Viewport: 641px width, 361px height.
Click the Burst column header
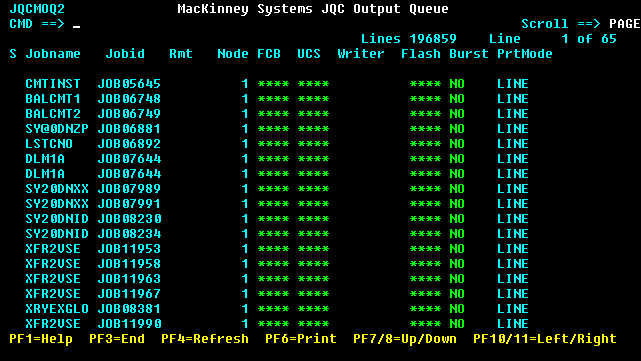pos(469,54)
